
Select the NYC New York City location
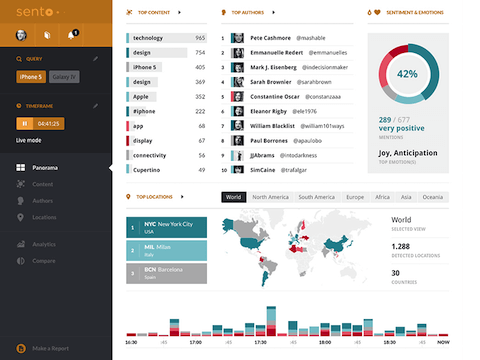(166, 227)
